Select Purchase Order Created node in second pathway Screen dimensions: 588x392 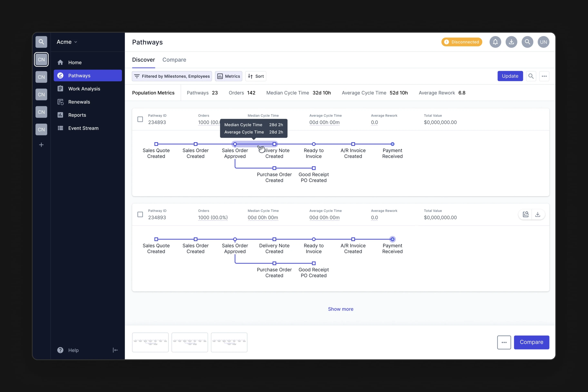point(274,263)
